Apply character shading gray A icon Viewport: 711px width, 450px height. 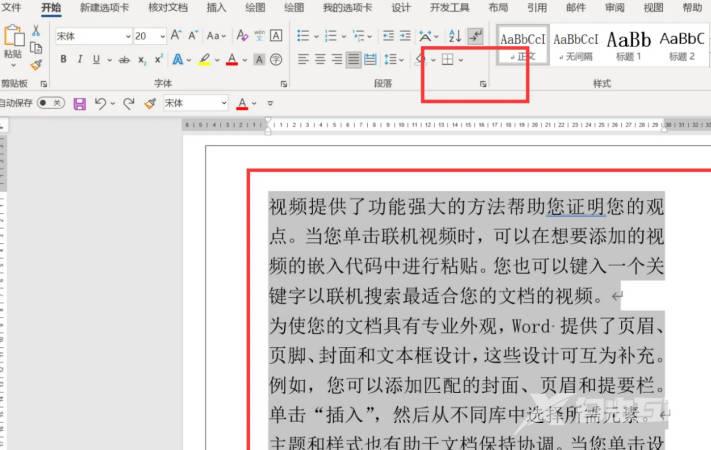click(x=259, y=59)
